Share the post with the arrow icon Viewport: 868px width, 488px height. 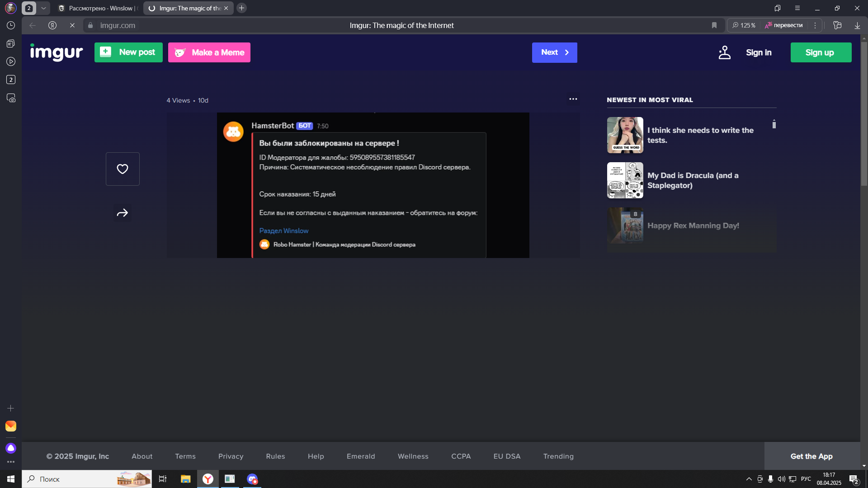coord(123,213)
